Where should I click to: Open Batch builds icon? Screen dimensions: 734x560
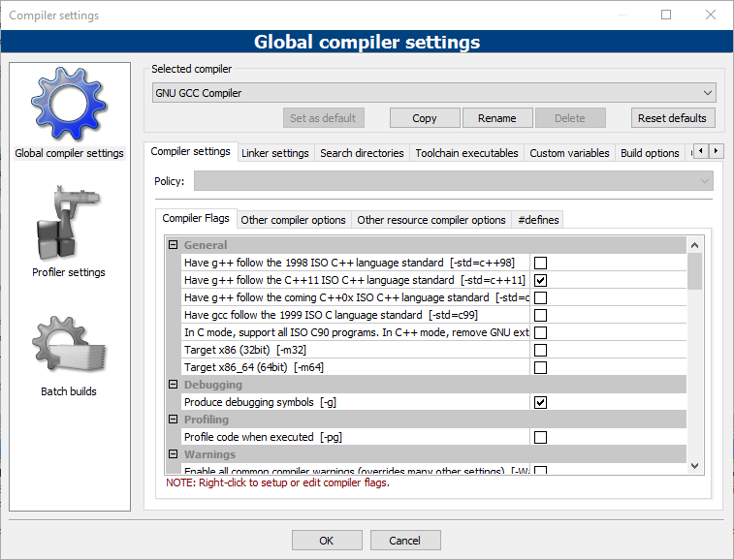[69, 344]
